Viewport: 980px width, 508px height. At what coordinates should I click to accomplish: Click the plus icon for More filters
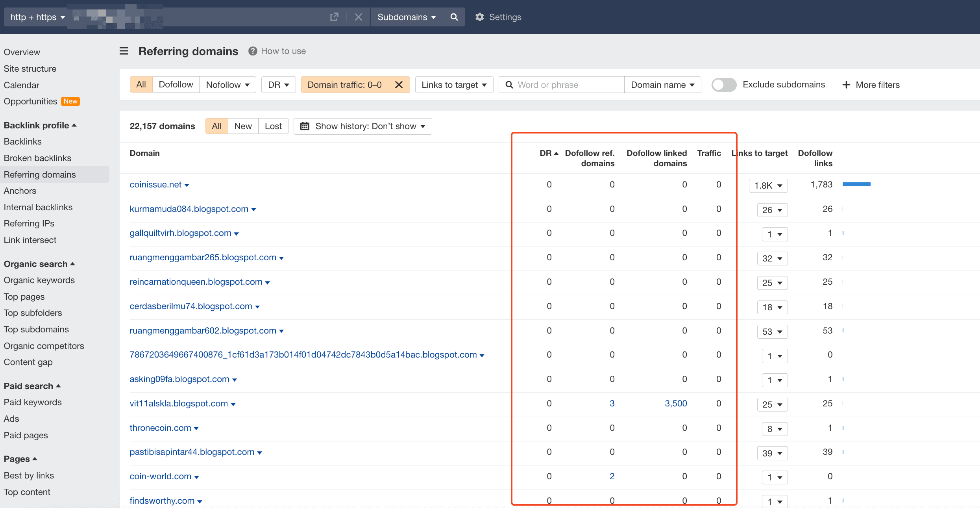pos(846,85)
